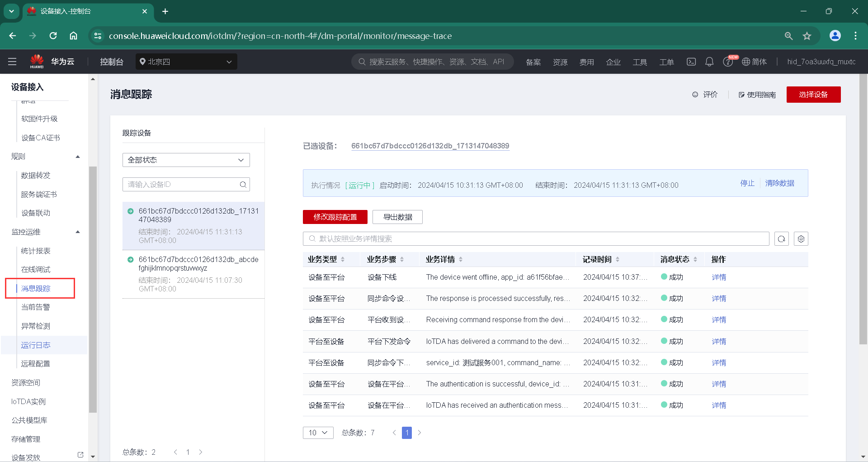This screenshot has height=462, width=868.
Task: View 详情 for the 平台下发命令 record
Action: click(x=719, y=342)
